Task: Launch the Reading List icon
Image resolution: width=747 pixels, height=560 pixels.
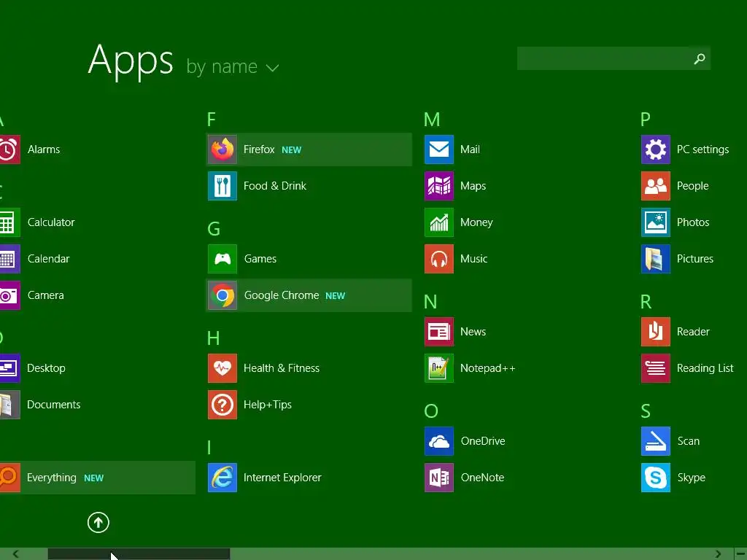Action: coord(656,368)
